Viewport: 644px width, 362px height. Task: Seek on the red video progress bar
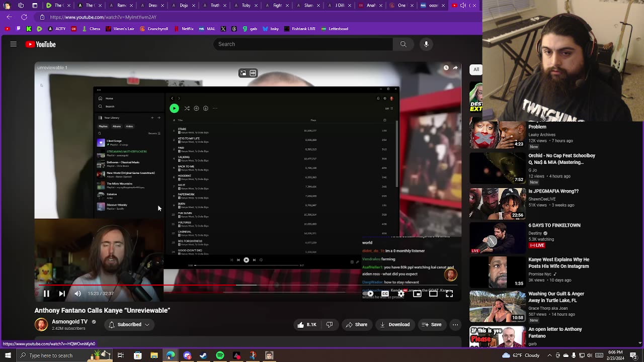pos(248,285)
